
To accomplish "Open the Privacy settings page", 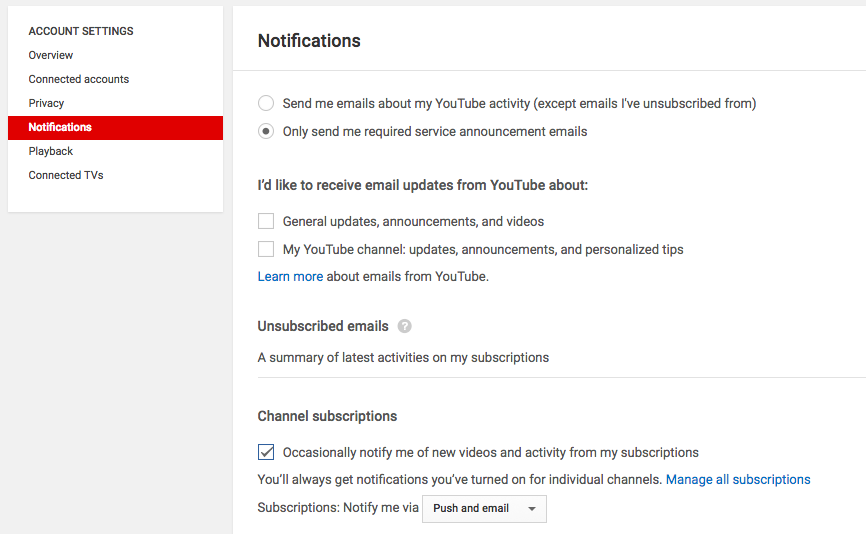I will click(x=46, y=103).
